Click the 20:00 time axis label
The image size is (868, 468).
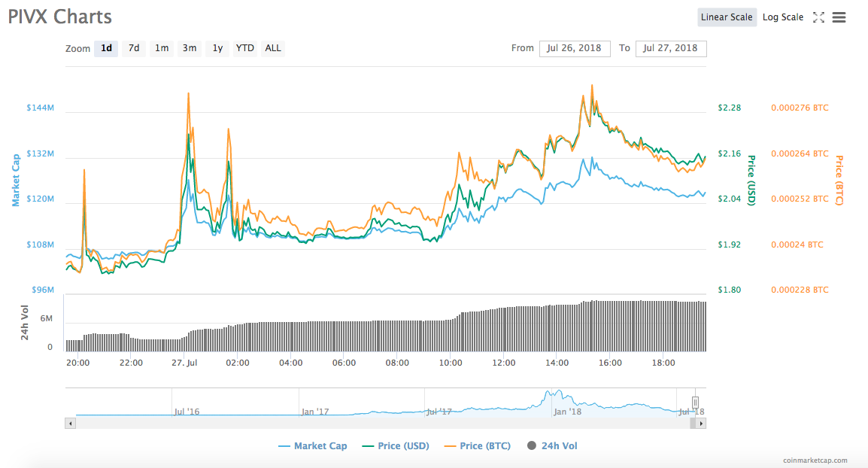pos(78,363)
